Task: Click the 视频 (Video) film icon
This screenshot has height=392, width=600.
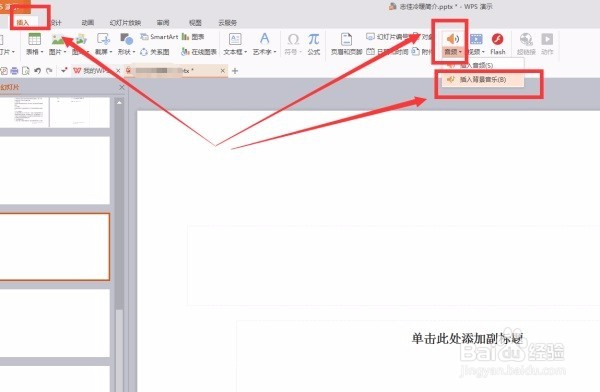Action: tap(476, 39)
